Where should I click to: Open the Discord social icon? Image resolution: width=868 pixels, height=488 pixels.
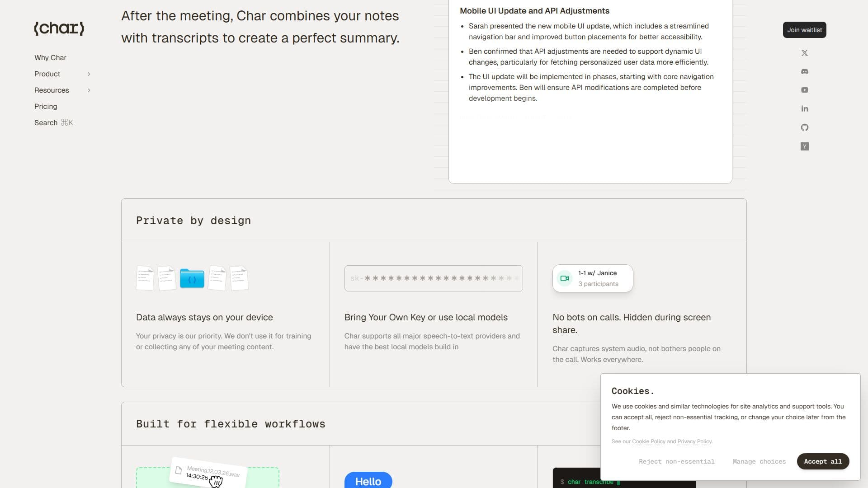pos(805,71)
